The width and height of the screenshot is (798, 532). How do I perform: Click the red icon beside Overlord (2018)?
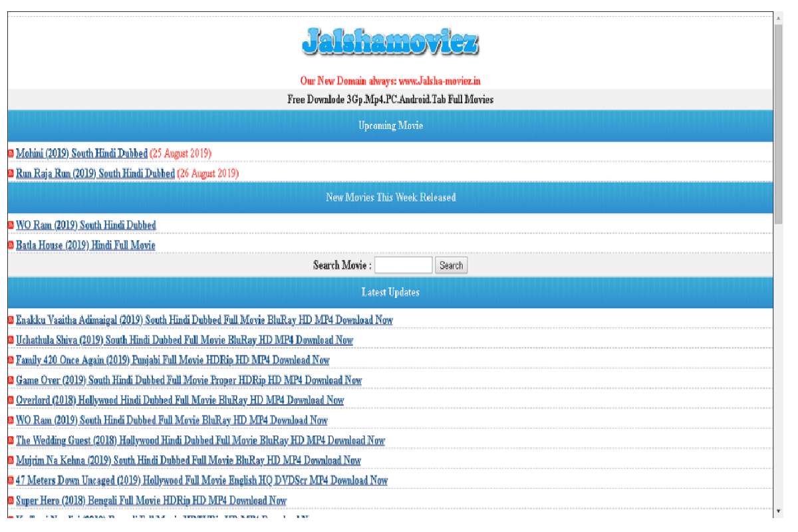pos(11,400)
